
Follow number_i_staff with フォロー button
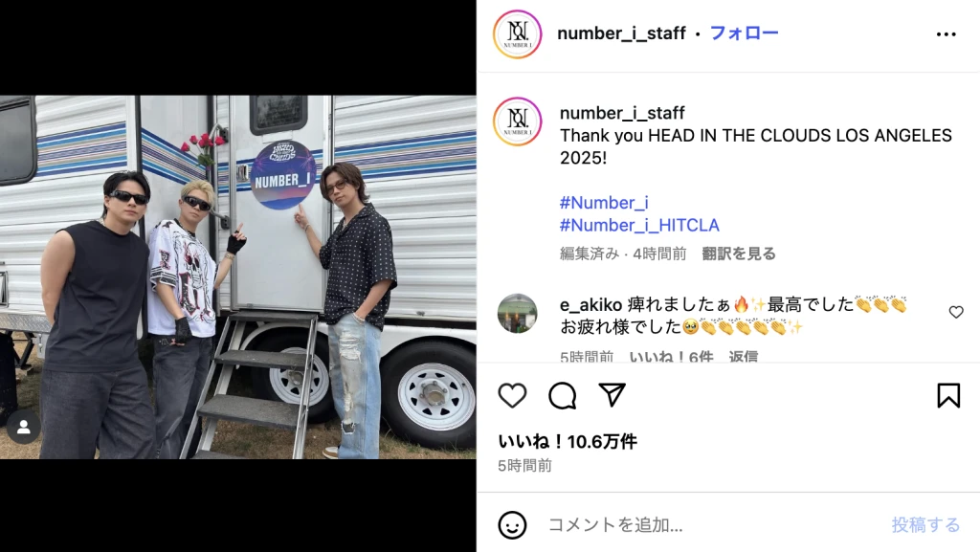(x=744, y=33)
